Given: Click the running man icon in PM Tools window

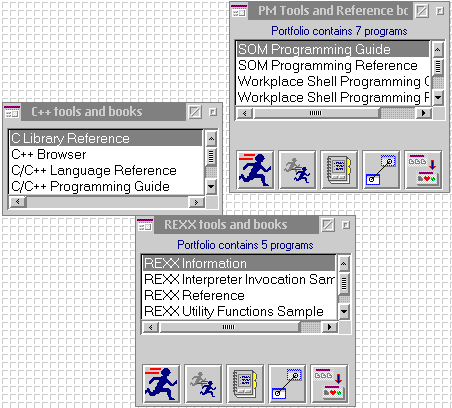Looking at the screenshot, I should [255, 170].
